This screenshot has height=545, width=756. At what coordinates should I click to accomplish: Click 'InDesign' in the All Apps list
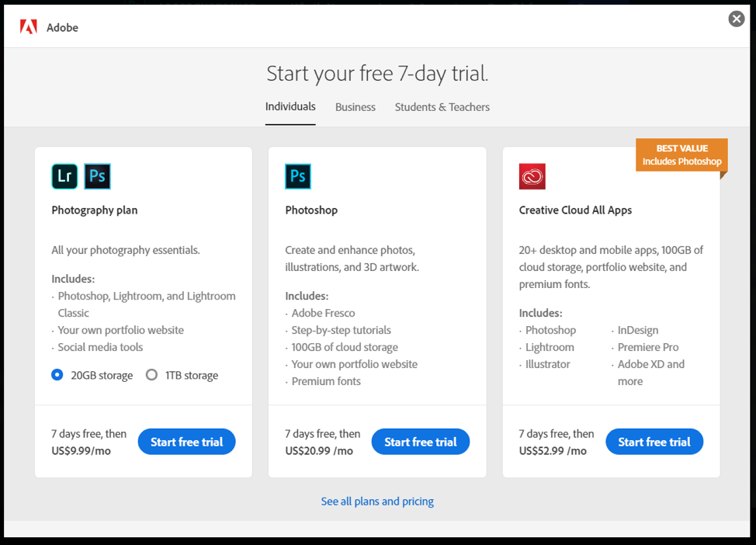click(x=638, y=331)
